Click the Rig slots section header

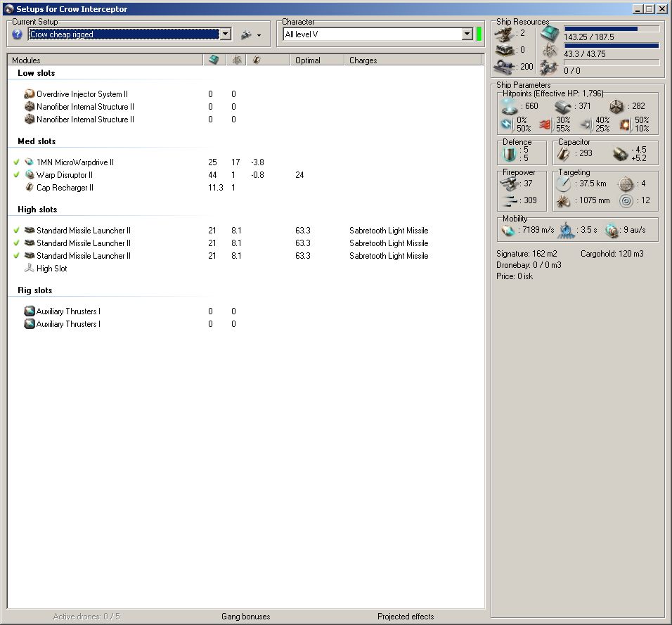[x=35, y=290]
